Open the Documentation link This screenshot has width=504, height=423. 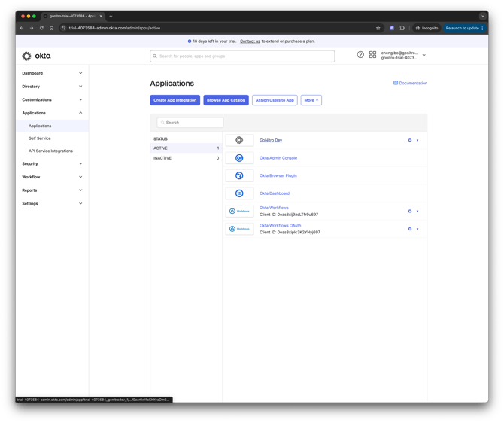(410, 84)
